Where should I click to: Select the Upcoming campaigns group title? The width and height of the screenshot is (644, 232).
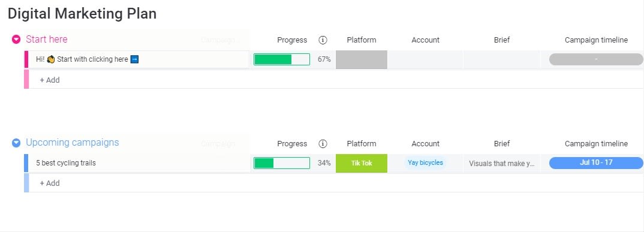pyautogui.click(x=73, y=143)
